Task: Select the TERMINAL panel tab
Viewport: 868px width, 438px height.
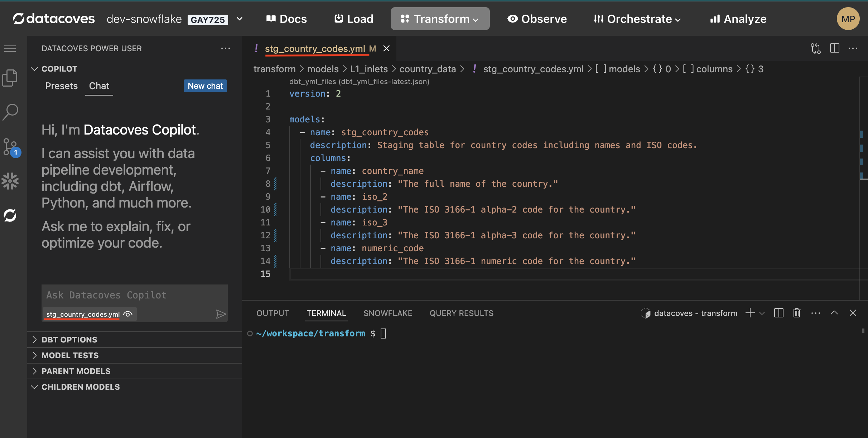Action: (x=326, y=313)
